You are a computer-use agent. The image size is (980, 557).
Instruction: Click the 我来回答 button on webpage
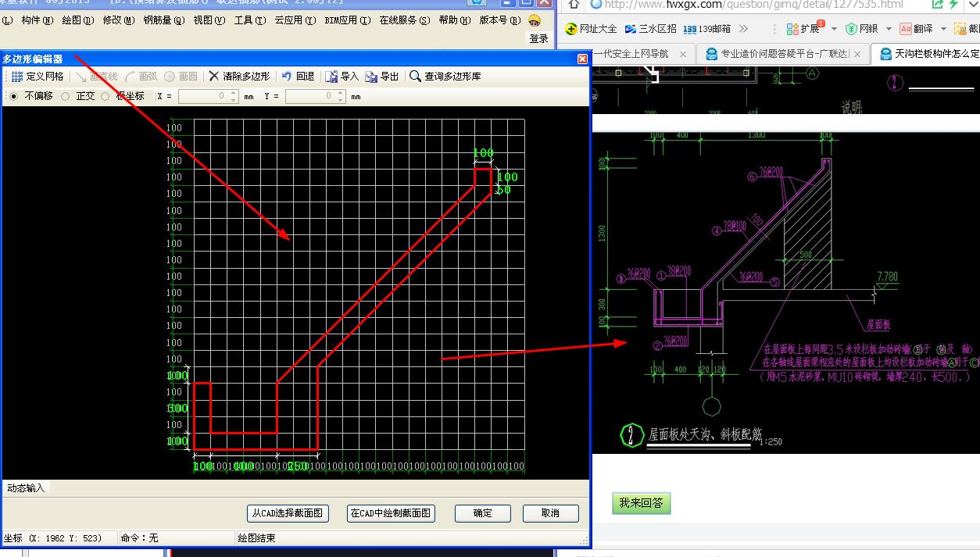click(x=641, y=503)
